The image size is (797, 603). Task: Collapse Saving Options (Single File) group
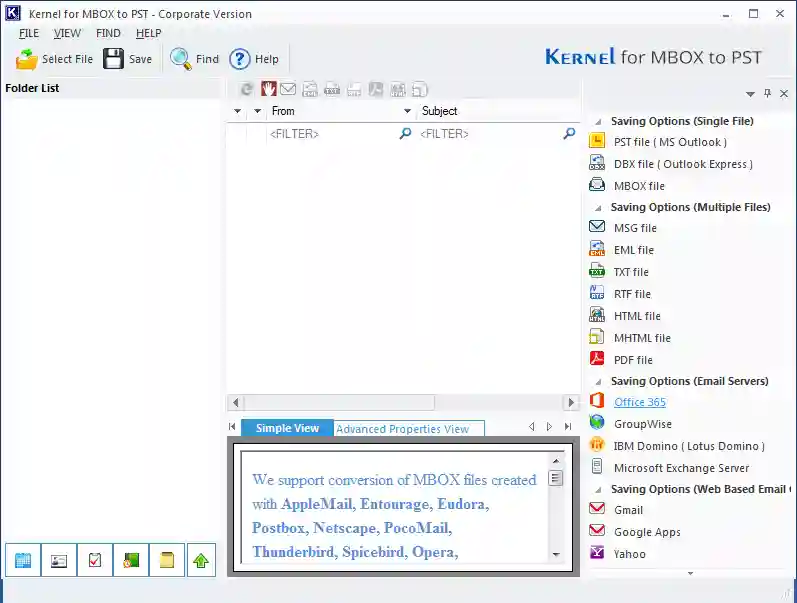[599, 122]
